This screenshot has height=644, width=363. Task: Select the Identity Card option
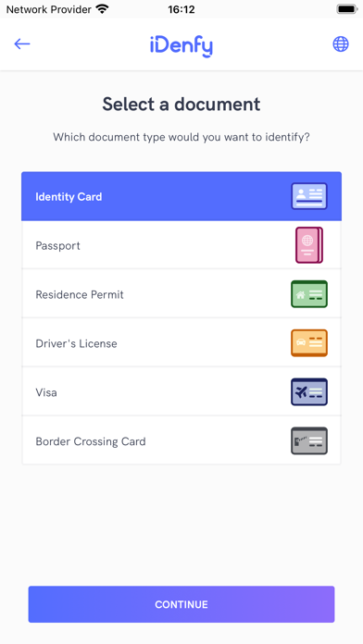point(181,196)
